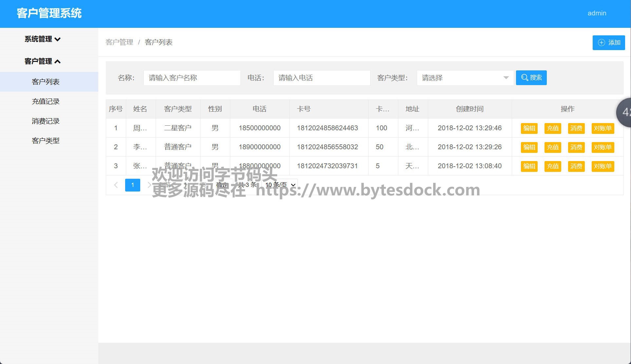Click the 添加 button with plus icon
Screen dimensions: 631x364
(x=608, y=43)
